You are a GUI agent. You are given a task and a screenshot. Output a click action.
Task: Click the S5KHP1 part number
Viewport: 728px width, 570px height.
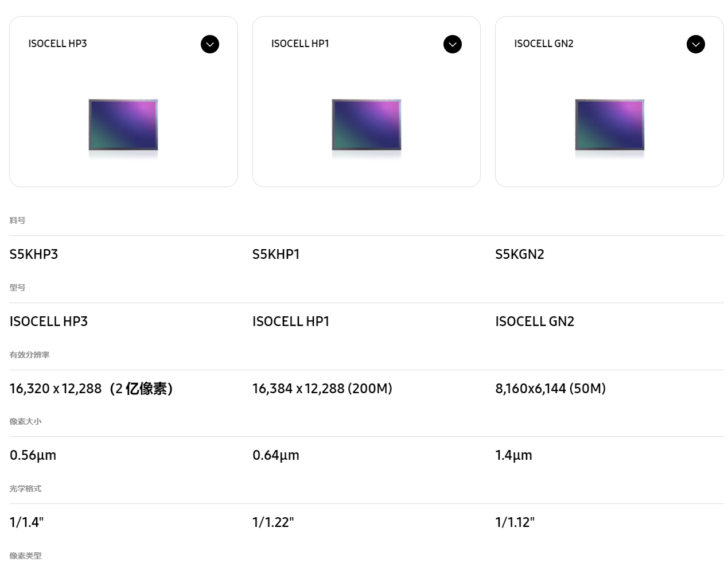click(x=276, y=254)
